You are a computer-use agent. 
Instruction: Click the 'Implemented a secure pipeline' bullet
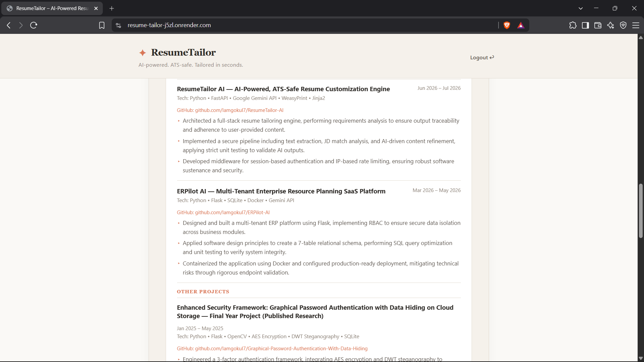tap(319, 146)
